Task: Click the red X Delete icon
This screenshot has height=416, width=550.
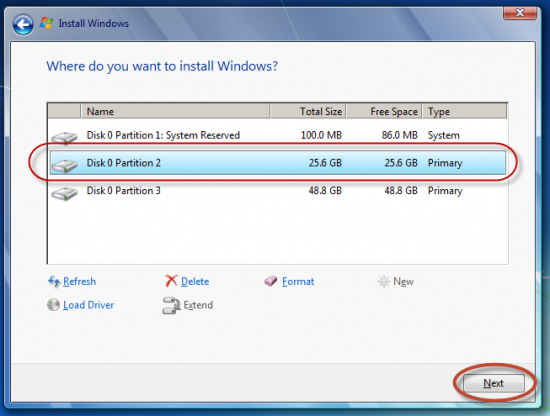Action: pos(171,281)
